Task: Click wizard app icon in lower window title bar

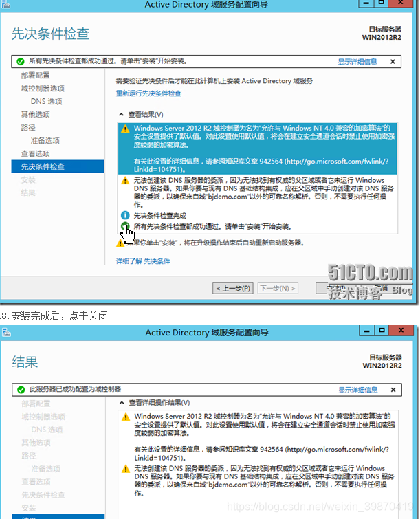Action: click(6, 332)
